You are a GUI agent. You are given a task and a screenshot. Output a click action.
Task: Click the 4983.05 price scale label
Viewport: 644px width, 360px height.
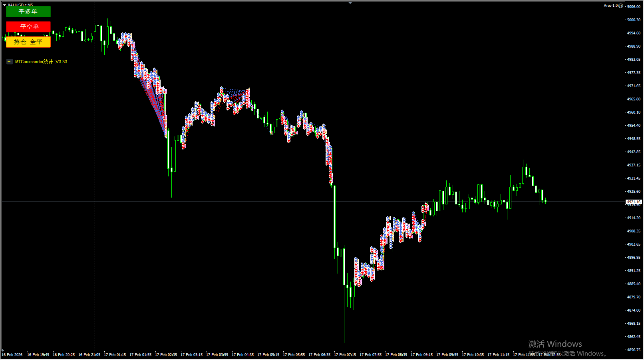634,60
